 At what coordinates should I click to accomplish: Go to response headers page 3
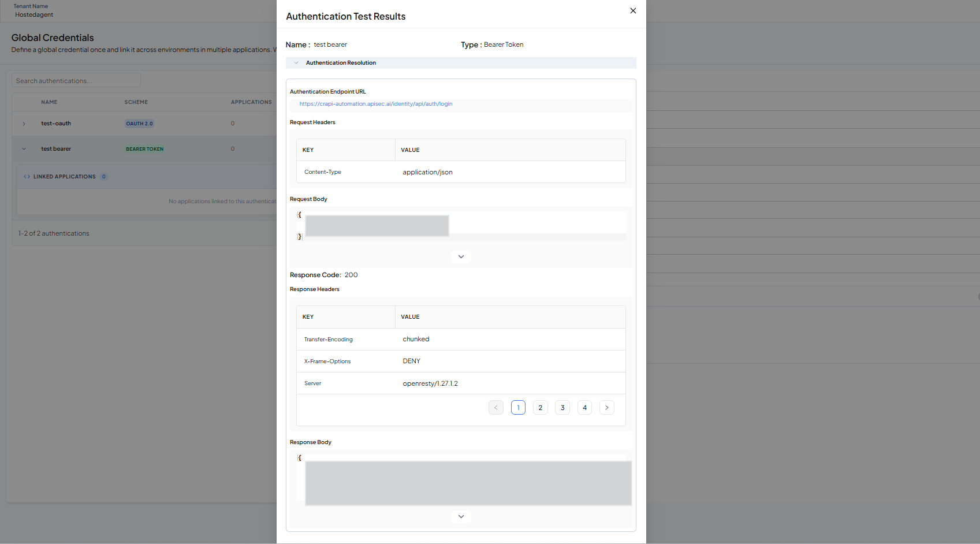[562, 408]
